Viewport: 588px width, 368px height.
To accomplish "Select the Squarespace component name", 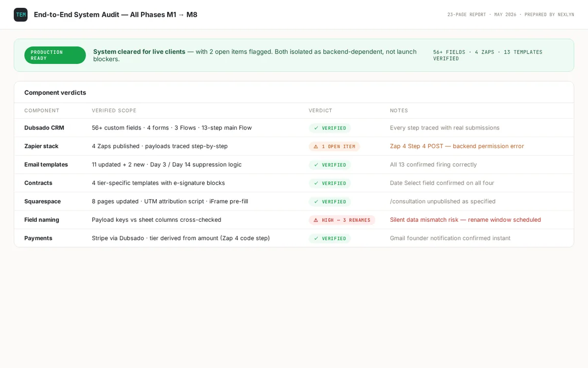I will click(x=43, y=201).
